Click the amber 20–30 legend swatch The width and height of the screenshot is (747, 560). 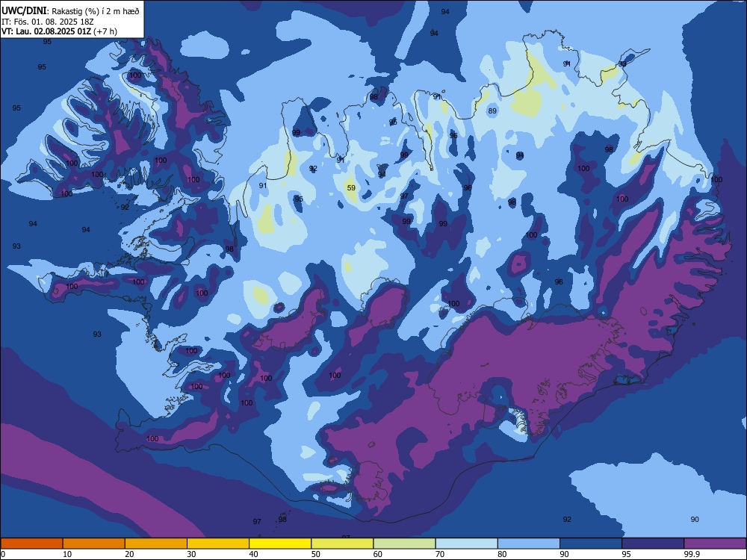tap(156, 544)
